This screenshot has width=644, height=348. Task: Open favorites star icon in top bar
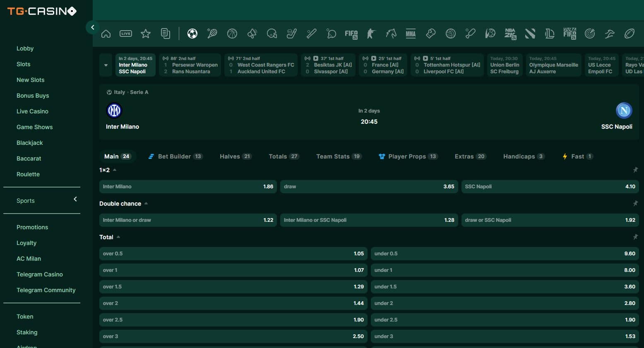(146, 34)
